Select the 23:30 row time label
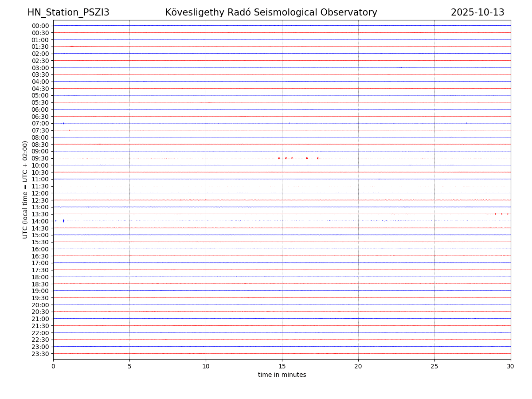The image size is (532, 399). point(40,354)
